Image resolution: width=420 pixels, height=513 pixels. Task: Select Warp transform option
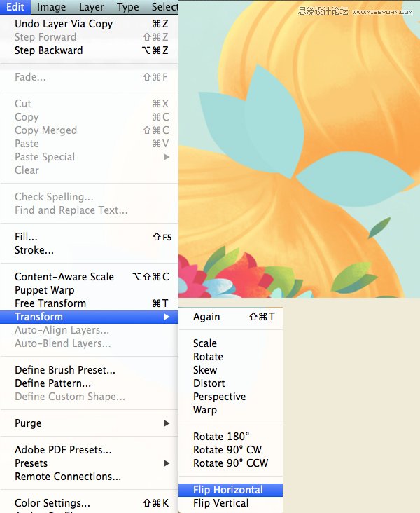point(231,410)
